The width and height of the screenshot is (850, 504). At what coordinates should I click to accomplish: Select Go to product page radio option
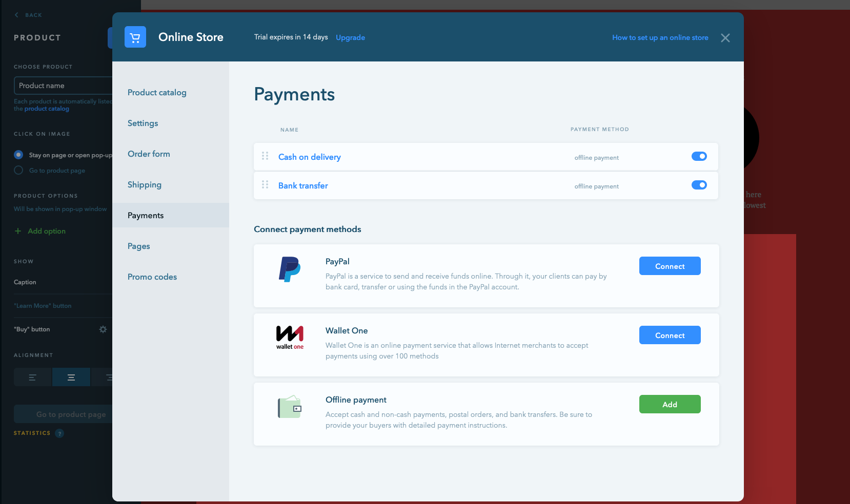point(18,170)
